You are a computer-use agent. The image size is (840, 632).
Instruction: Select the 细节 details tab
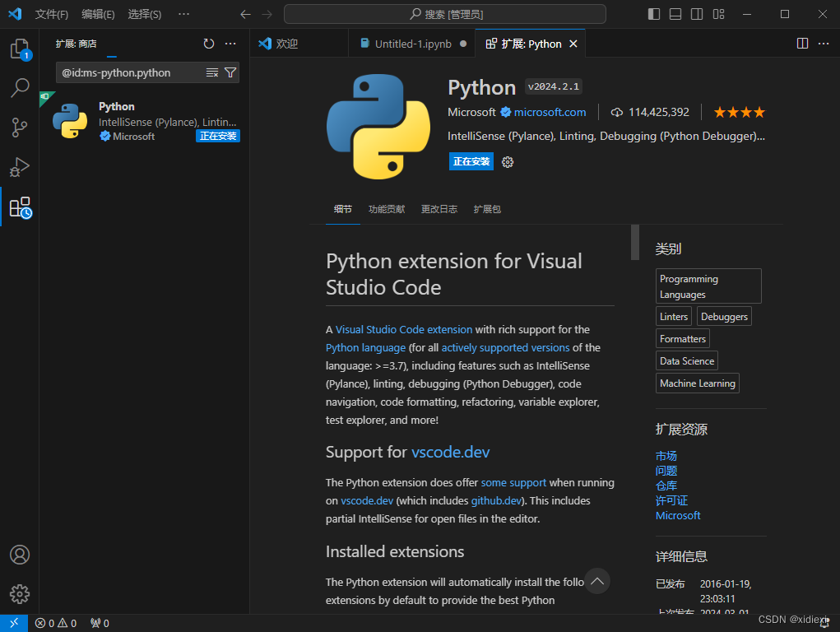343,209
